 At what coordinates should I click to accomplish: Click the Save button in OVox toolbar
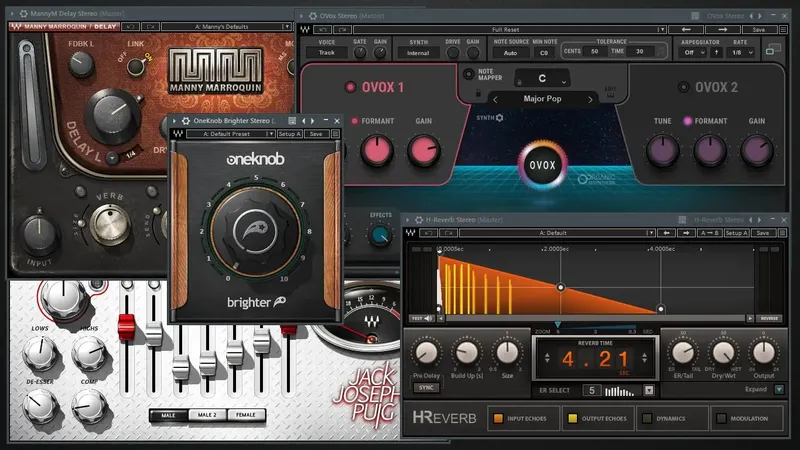759,30
